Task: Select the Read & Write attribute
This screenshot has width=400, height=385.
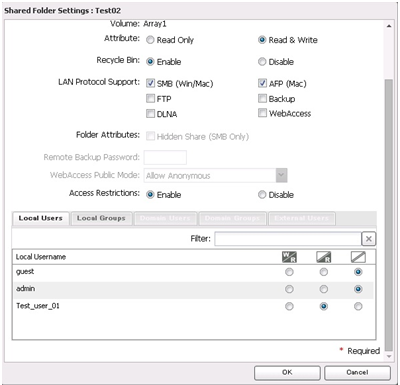Action: 262,40
